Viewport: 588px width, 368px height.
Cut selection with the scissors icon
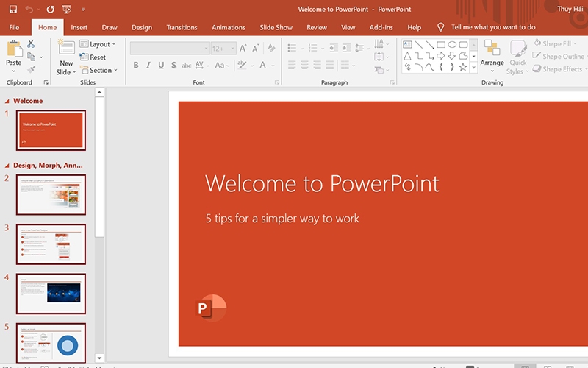pyautogui.click(x=31, y=44)
